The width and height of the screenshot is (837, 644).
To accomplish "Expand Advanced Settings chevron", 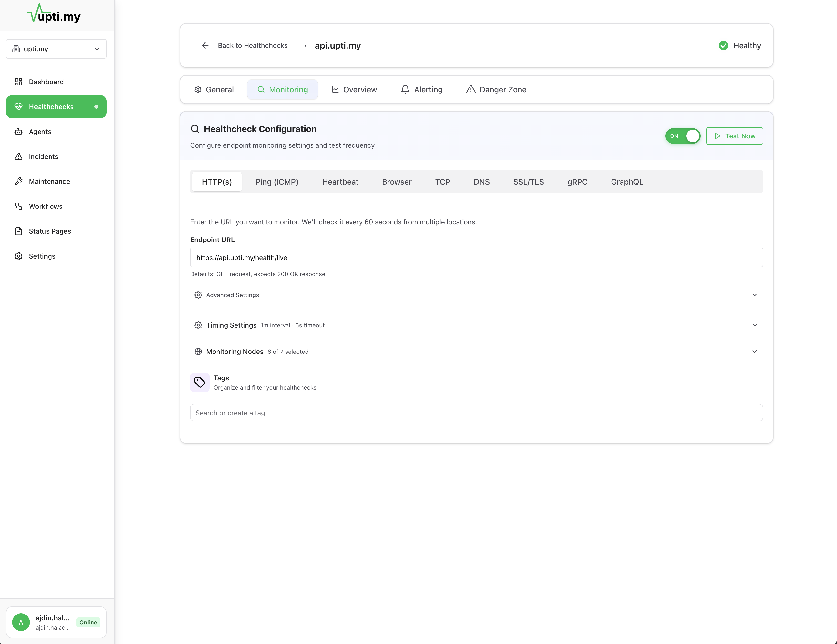I will pos(754,295).
